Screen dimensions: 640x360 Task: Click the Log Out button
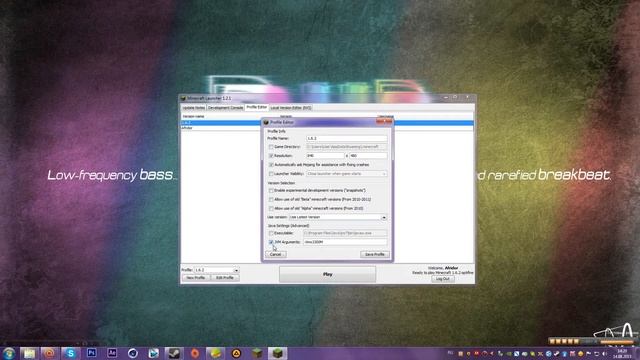442,279
